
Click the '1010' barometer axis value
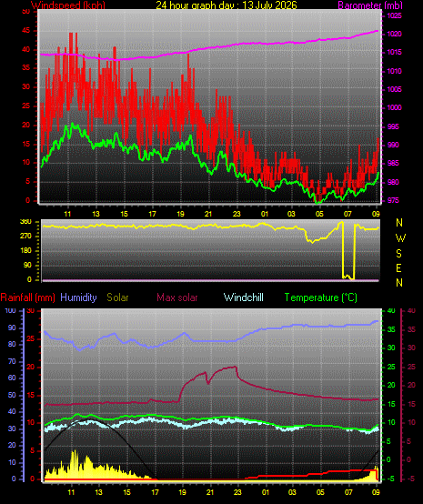click(x=395, y=71)
